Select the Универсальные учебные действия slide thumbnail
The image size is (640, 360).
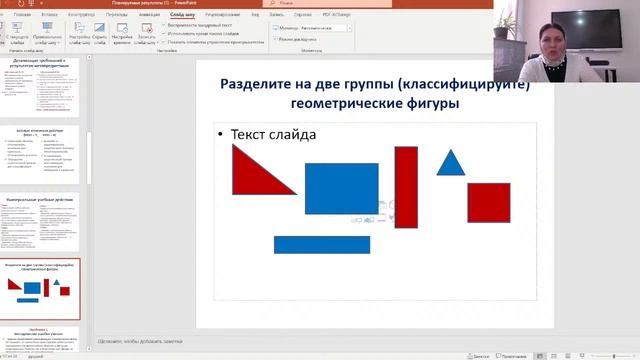[x=40, y=222]
